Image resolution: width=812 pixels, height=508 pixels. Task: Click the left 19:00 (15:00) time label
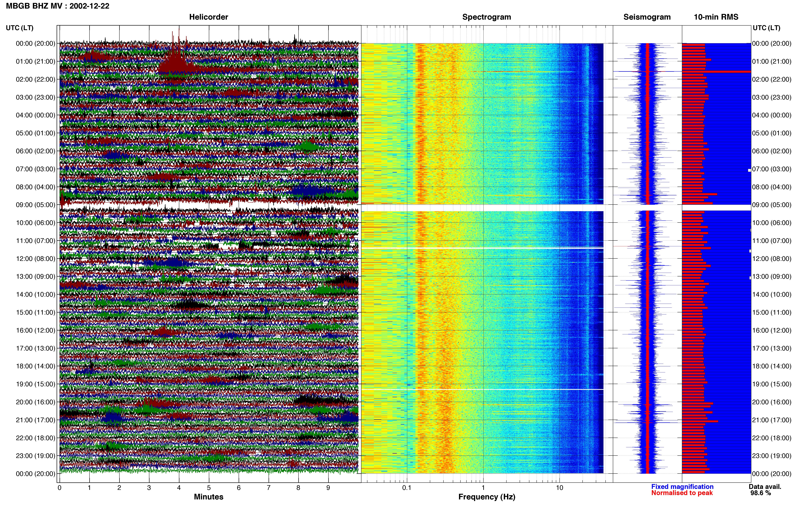pyautogui.click(x=36, y=384)
